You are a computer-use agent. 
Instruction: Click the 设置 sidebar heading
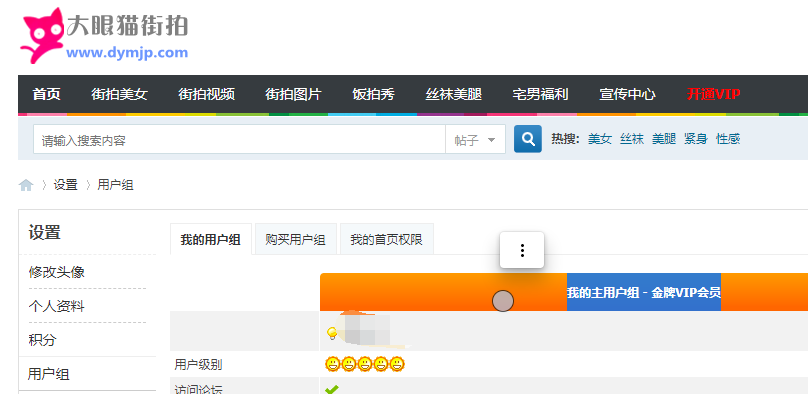(x=44, y=232)
